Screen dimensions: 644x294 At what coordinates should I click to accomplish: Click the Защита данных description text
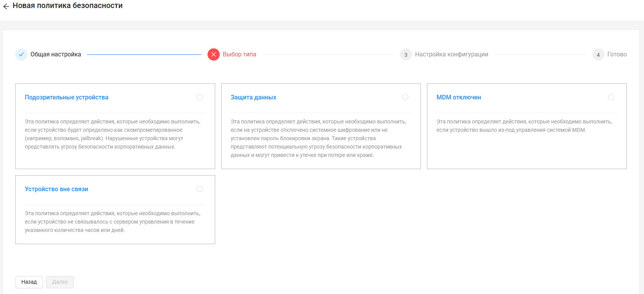pyautogui.click(x=318, y=138)
